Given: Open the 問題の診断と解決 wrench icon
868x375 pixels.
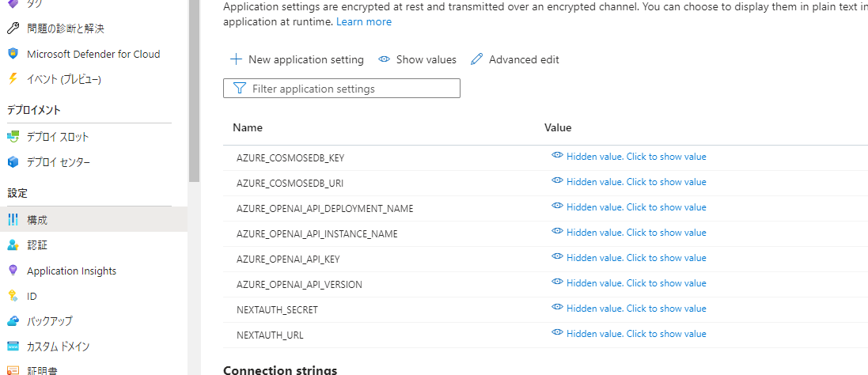Looking at the screenshot, I should [x=13, y=28].
